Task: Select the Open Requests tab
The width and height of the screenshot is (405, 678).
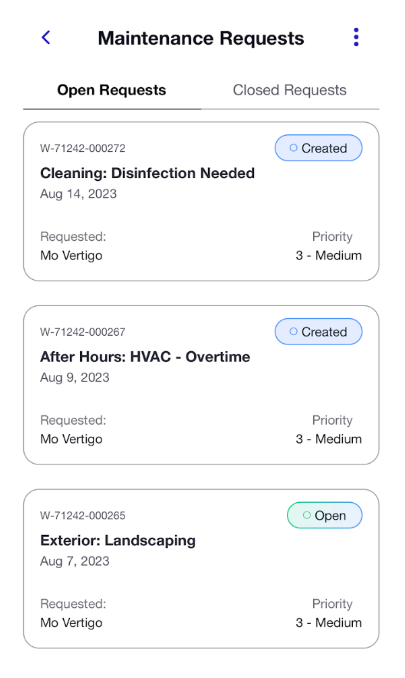Action: 112,90
